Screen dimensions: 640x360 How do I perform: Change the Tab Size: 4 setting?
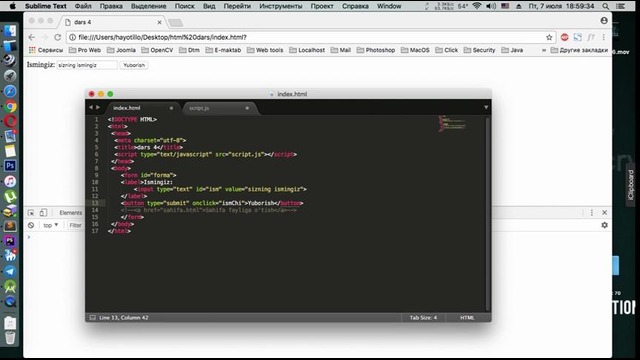pos(423,318)
